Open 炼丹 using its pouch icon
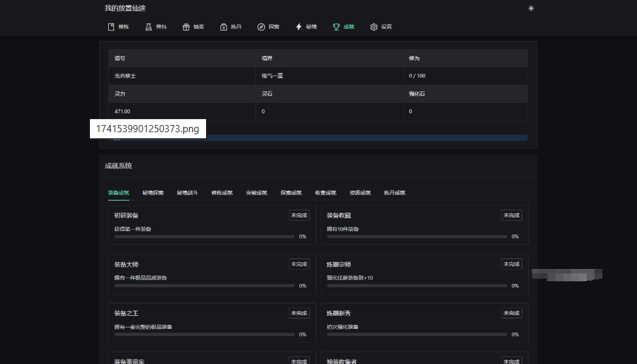 [x=224, y=27]
